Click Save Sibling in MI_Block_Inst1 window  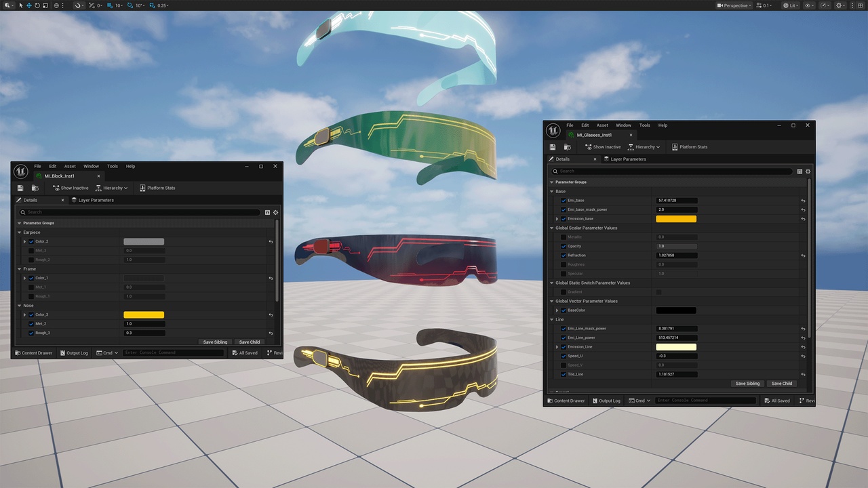(216, 342)
